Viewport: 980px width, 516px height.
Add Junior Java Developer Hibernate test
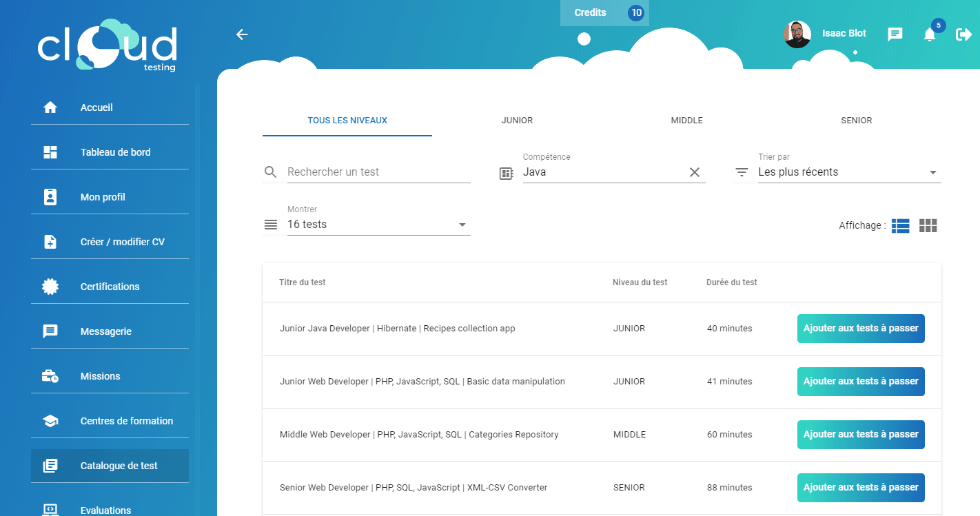click(x=861, y=329)
